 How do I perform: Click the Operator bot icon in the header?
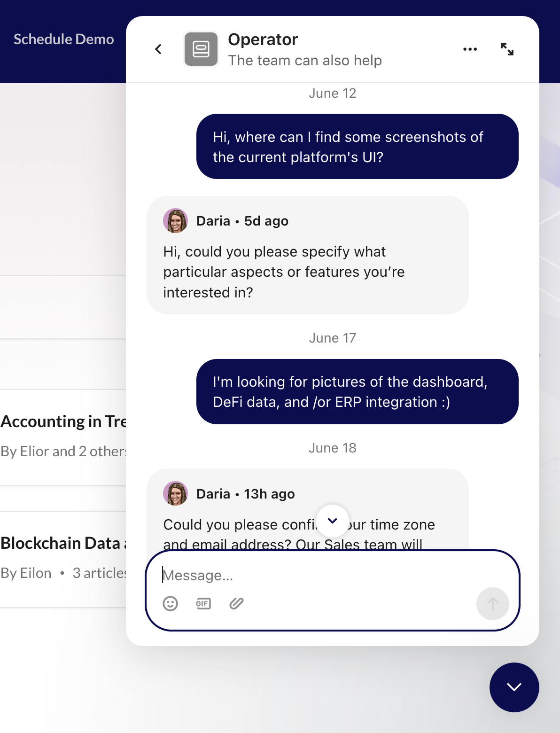[201, 48]
